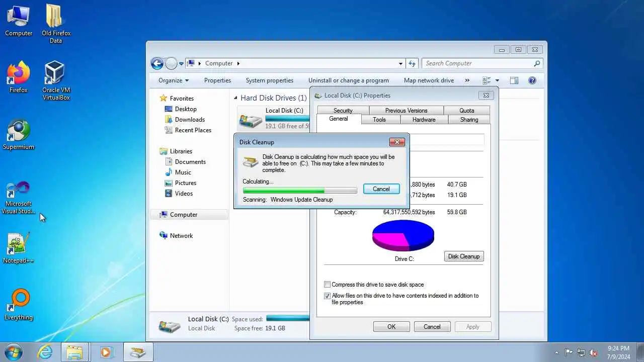Open the Old Firefox Data folder
The image size is (644, 362).
point(56,24)
